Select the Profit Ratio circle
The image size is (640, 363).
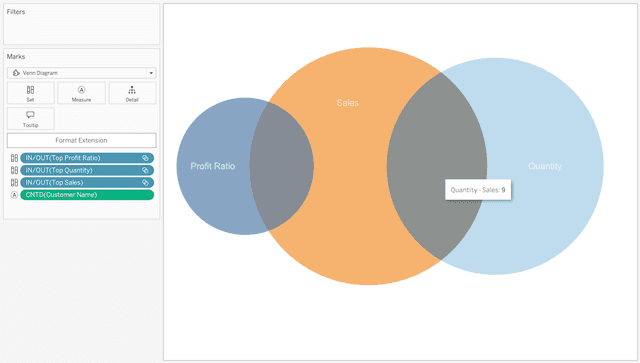[x=212, y=166]
